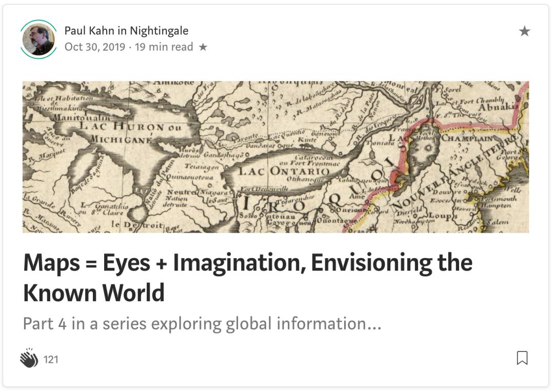Clap for the article using the hands icon

pyautogui.click(x=29, y=358)
